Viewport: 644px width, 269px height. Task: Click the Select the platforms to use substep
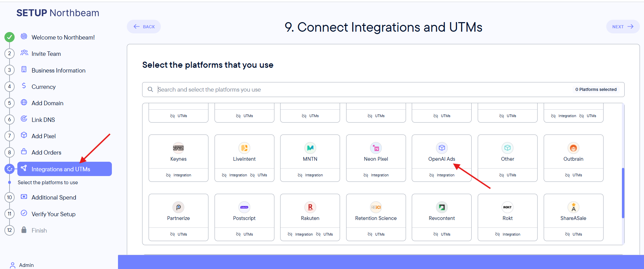48,183
